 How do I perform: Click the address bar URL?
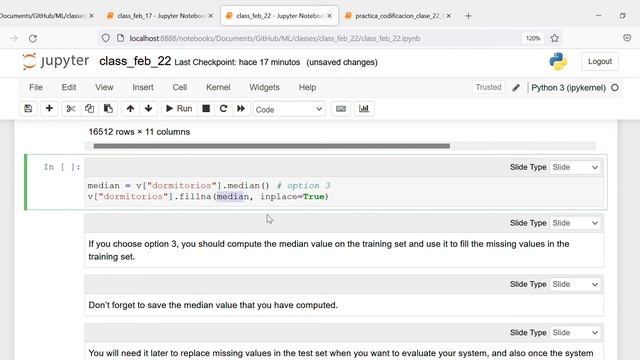point(275,38)
